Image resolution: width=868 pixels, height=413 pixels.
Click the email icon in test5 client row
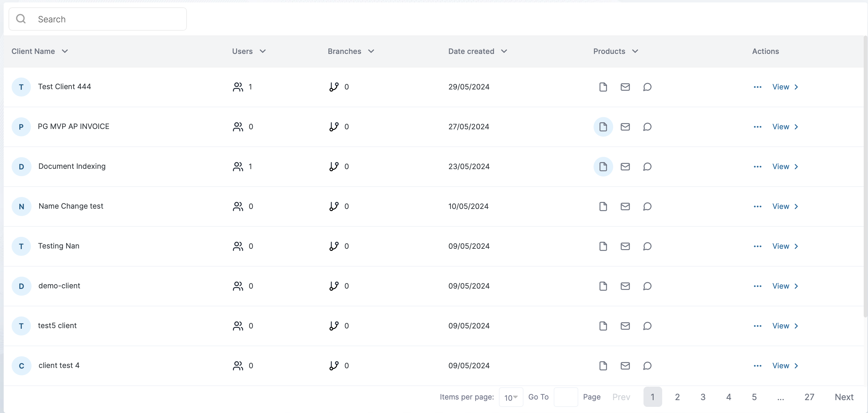pyautogui.click(x=625, y=326)
